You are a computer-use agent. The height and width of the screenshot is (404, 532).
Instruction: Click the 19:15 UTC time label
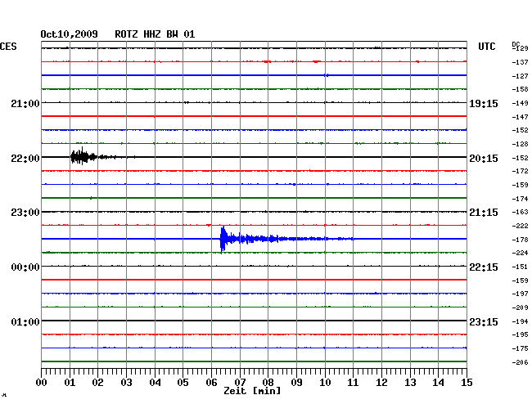(x=484, y=104)
